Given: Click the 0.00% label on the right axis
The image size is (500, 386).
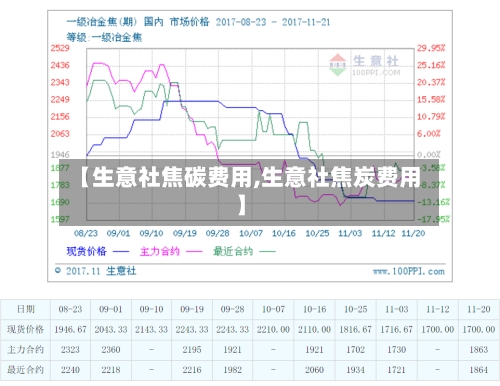Looking at the screenshot, I should (x=429, y=155).
